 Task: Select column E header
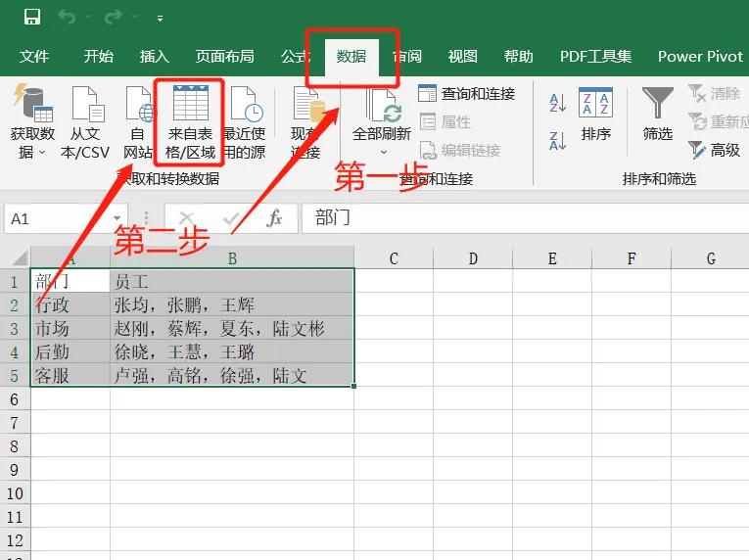(x=552, y=258)
